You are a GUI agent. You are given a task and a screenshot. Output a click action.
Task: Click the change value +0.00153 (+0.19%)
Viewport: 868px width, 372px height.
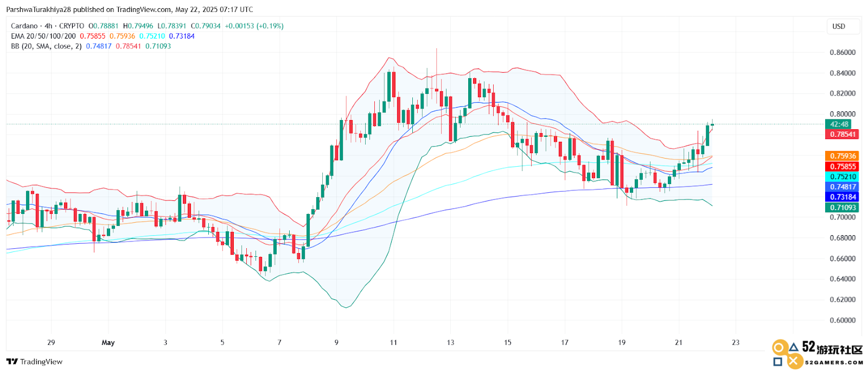point(254,26)
